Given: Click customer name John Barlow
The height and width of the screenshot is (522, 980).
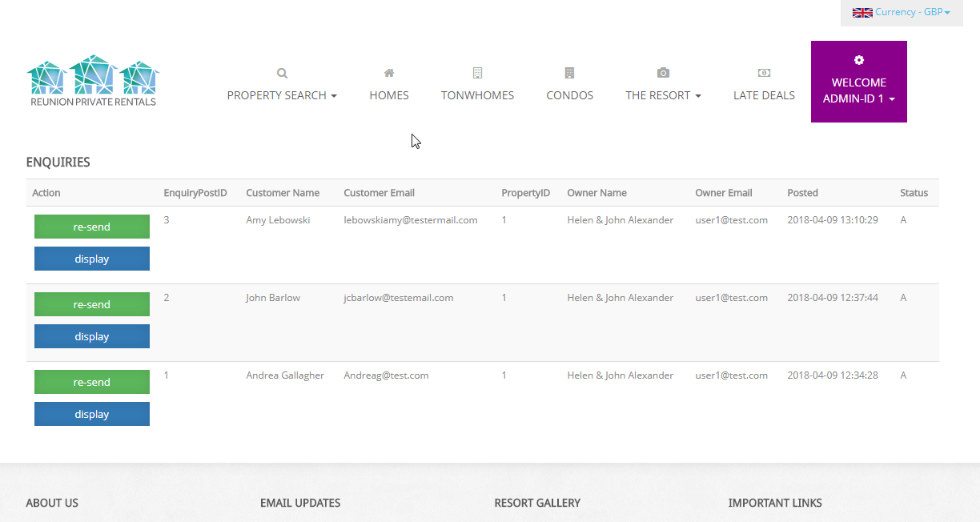Looking at the screenshot, I should [273, 298].
